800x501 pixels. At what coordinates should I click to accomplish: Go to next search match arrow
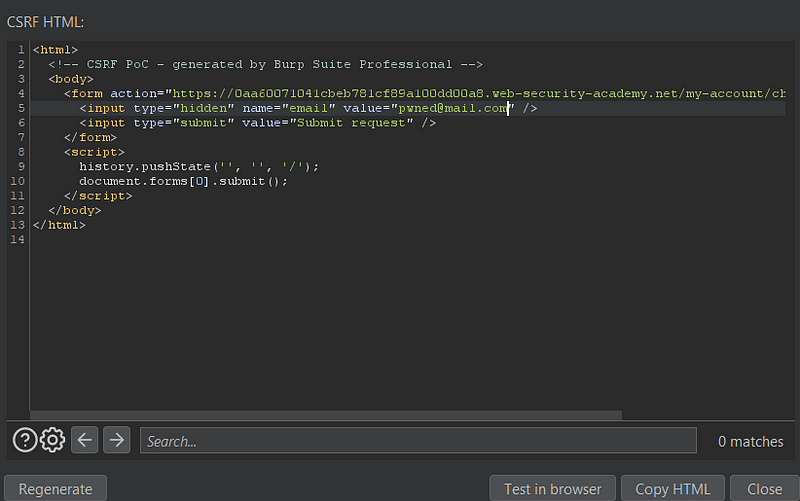(116, 440)
